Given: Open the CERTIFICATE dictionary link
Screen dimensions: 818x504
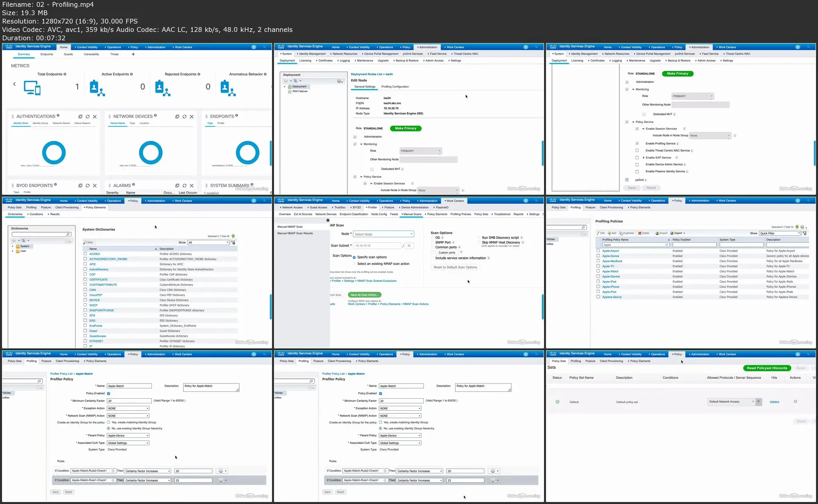Looking at the screenshot, I should 98,280.
